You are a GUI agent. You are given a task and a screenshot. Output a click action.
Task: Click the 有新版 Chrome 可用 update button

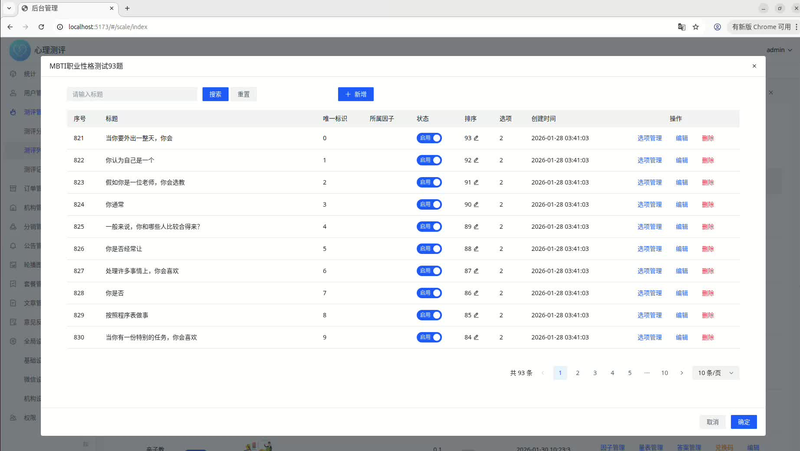(x=761, y=27)
